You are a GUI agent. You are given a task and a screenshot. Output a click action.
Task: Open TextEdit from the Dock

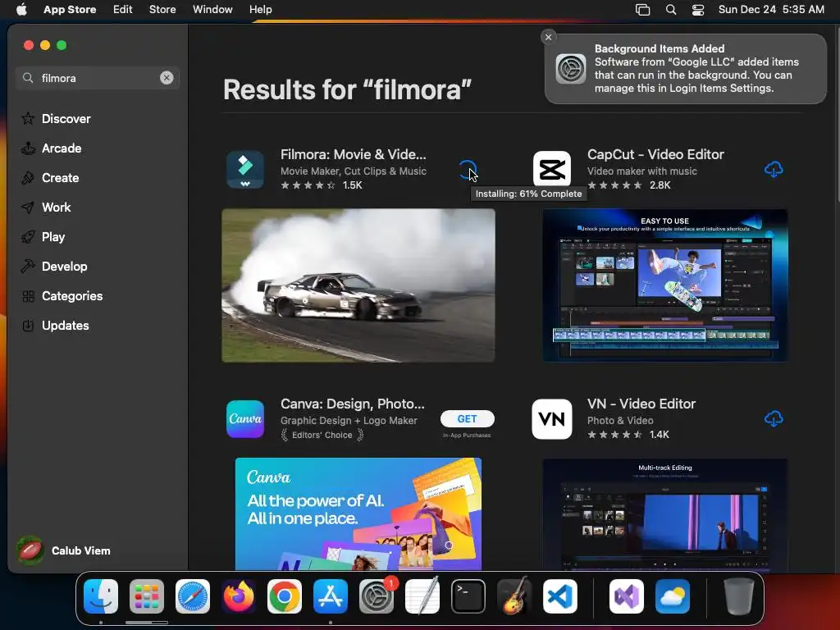tap(422, 596)
